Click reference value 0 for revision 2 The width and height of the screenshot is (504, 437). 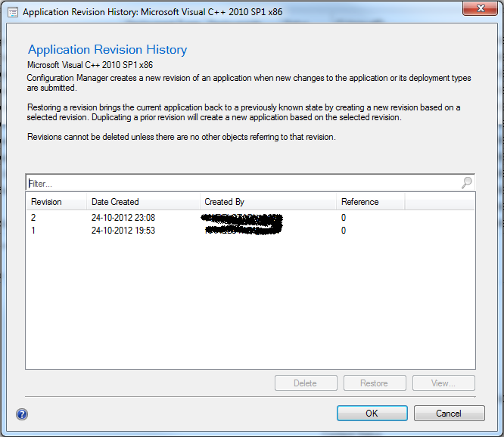344,218
